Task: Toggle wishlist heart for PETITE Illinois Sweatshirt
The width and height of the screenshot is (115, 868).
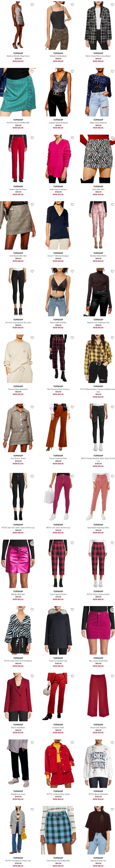Action: 112,743
